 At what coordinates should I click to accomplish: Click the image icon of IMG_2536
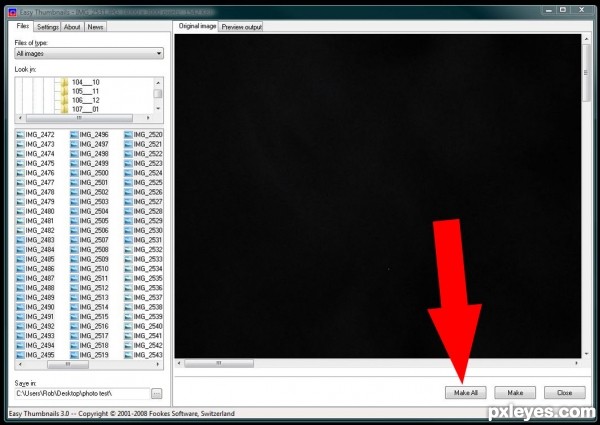(x=128, y=288)
